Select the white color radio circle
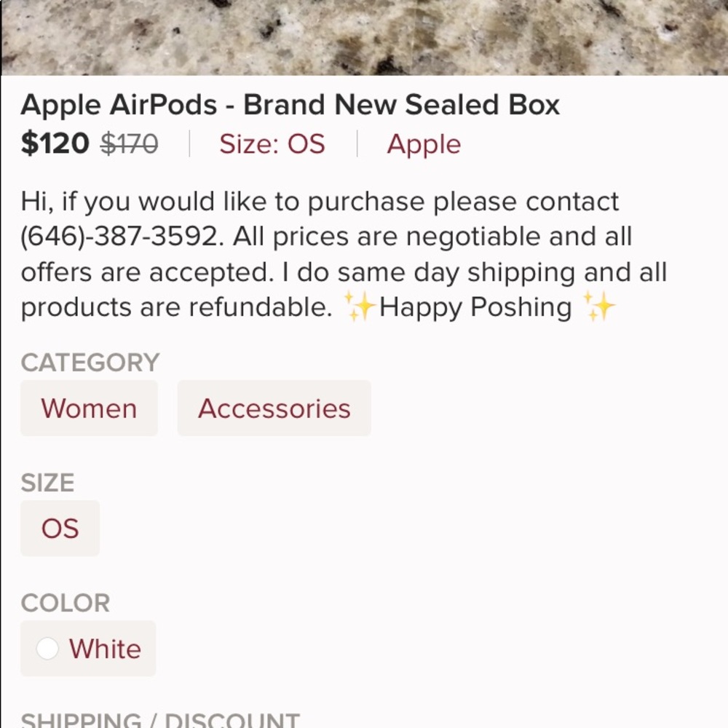This screenshot has width=728, height=728. (48, 649)
